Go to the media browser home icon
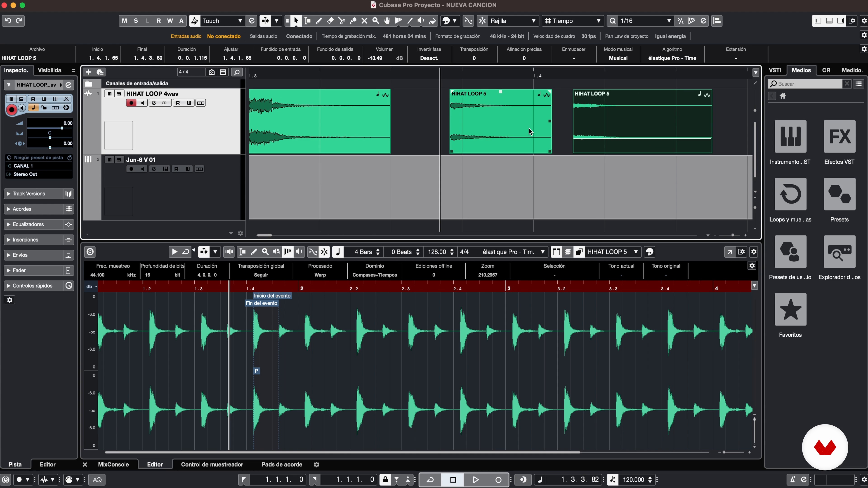868x488 pixels. tap(783, 96)
